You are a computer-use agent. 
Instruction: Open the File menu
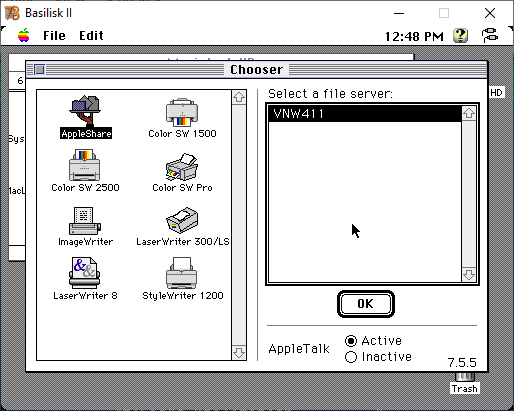click(54, 35)
